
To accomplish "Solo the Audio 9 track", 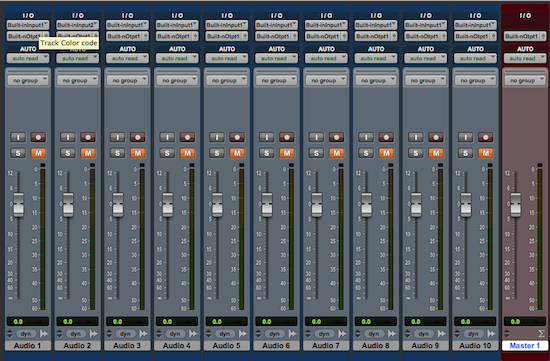I will 416,153.
